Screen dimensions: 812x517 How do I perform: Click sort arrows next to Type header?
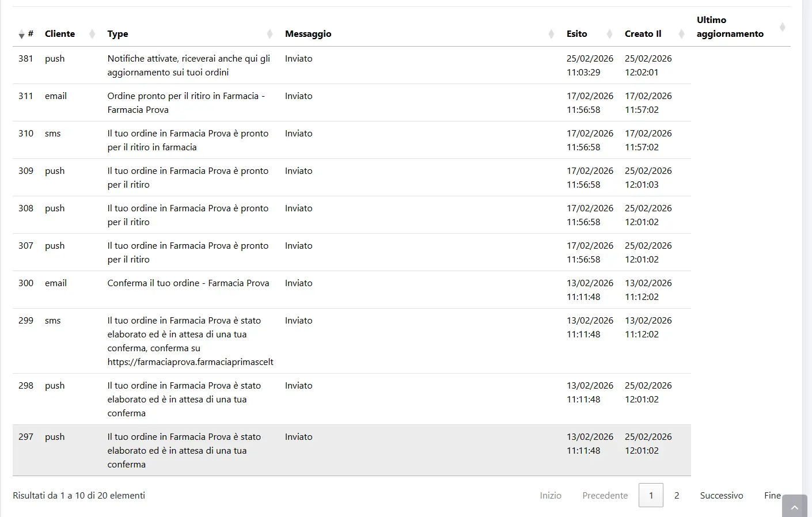270,34
